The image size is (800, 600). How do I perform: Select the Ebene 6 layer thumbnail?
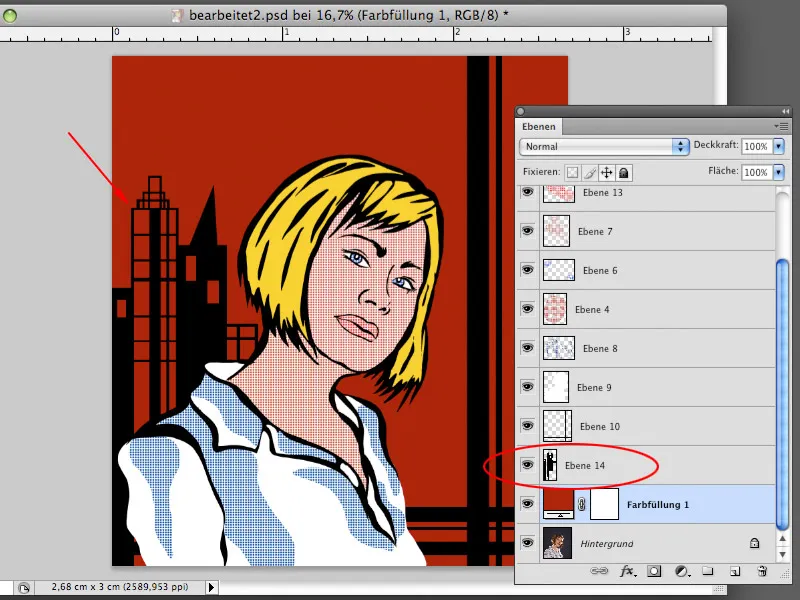(559, 270)
